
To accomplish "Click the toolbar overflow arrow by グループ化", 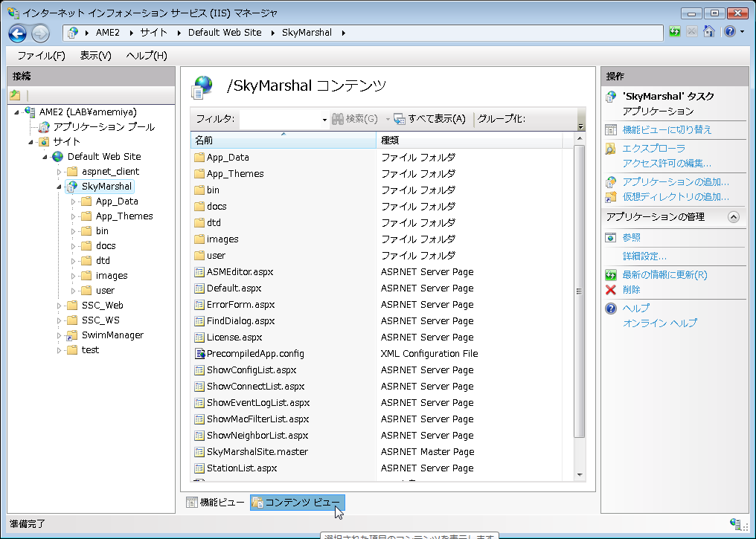I will (581, 126).
